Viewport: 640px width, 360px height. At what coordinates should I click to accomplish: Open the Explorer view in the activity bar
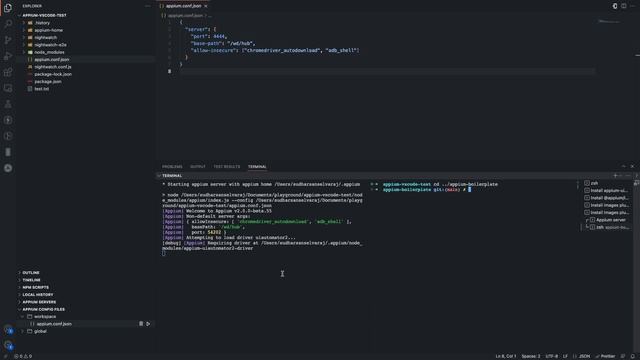point(8,7)
